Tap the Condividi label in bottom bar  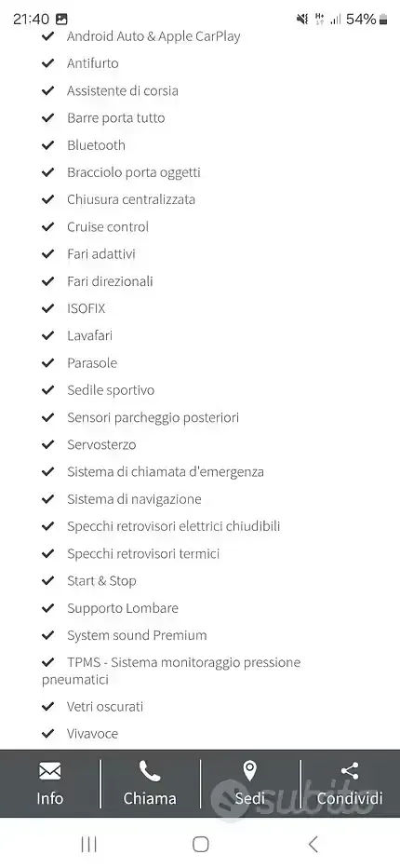click(x=350, y=798)
